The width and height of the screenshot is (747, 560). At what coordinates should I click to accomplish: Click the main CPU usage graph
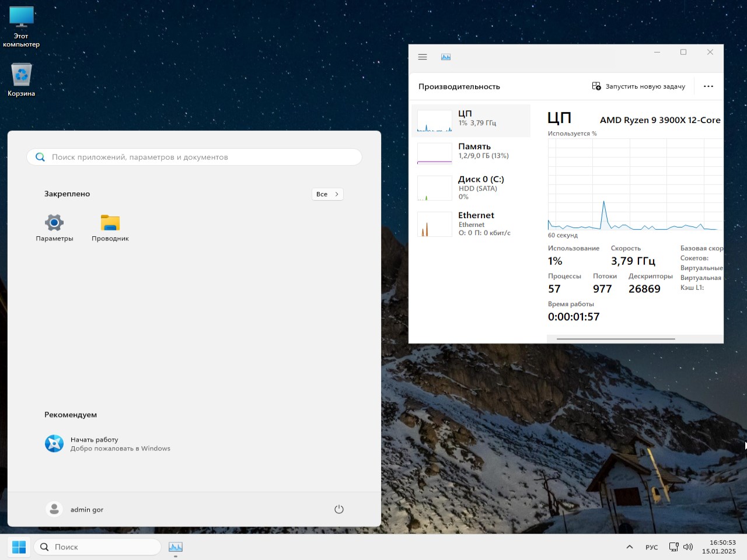point(636,184)
